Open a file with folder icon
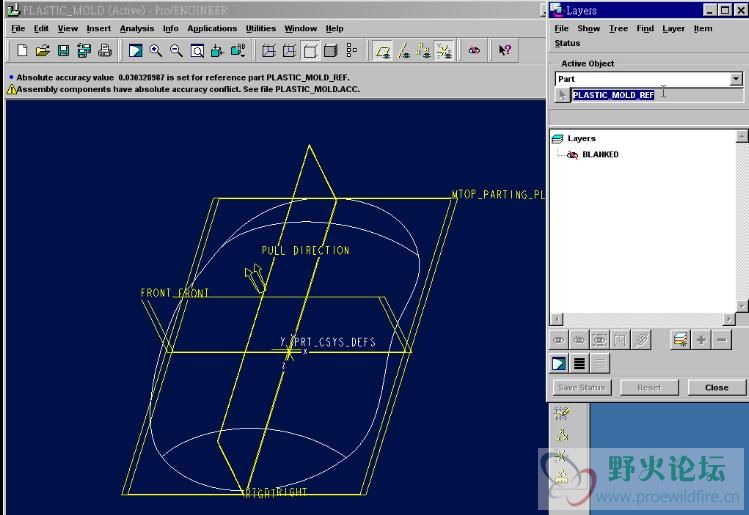The width and height of the screenshot is (749, 515). 43,50
